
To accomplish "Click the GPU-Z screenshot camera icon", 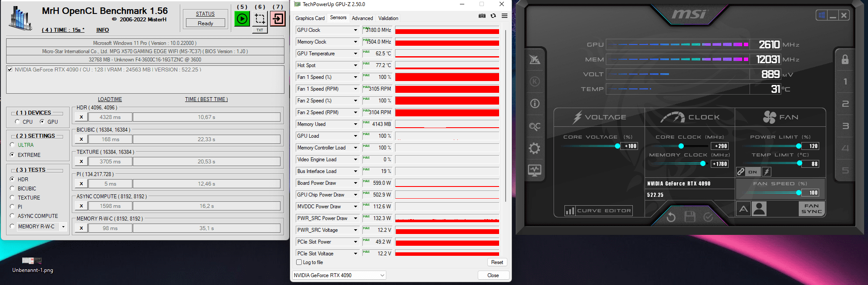I will pos(482,16).
